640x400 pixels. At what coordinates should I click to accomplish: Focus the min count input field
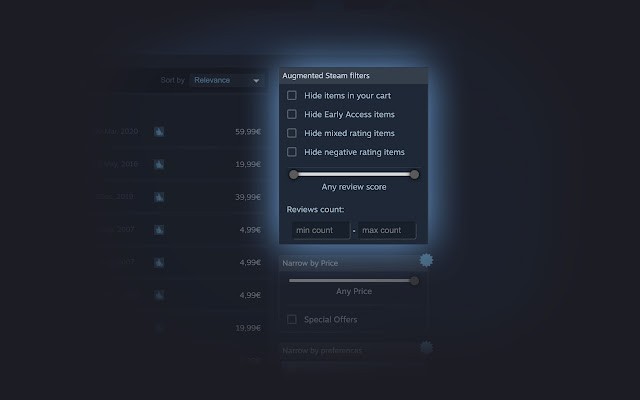pos(321,230)
